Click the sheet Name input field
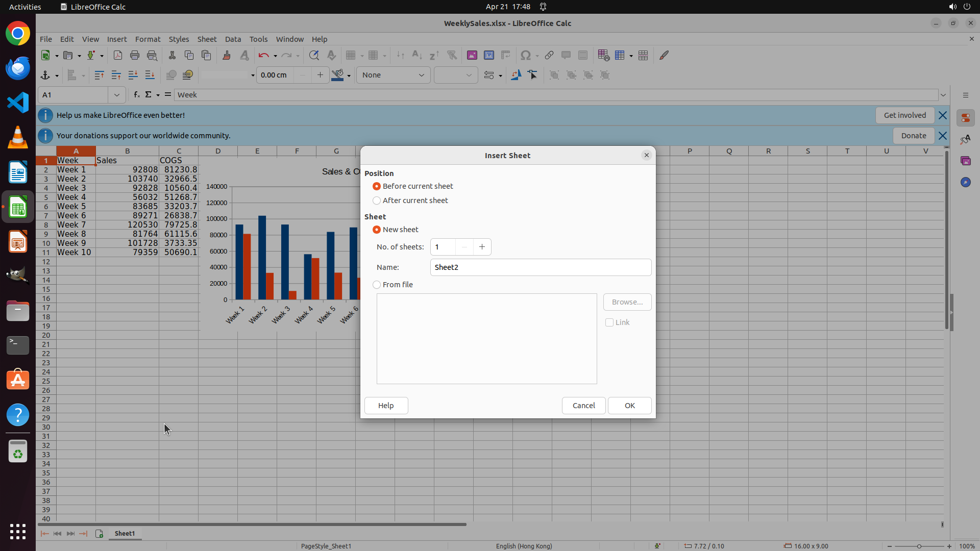This screenshot has height=551, width=980. 540,267
